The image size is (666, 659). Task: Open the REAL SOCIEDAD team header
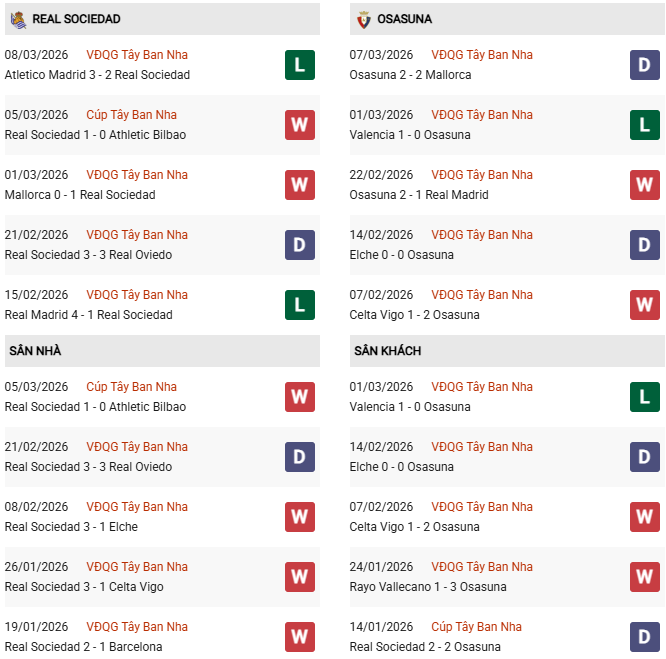pyautogui.click(x=76, y=19)
